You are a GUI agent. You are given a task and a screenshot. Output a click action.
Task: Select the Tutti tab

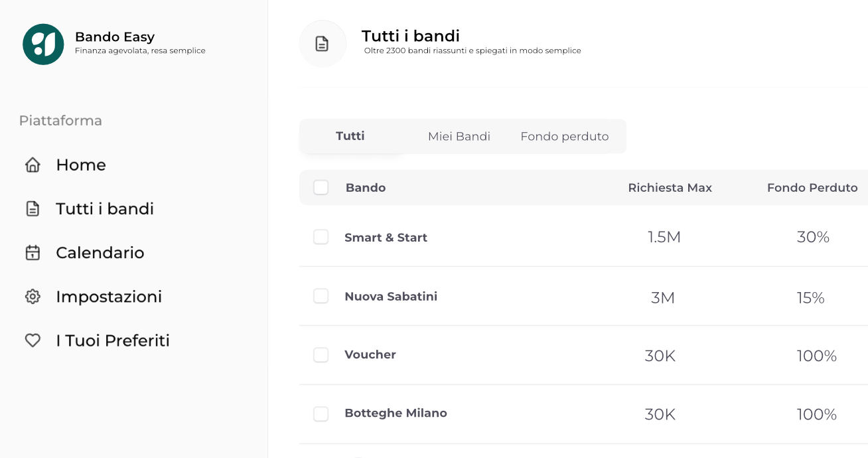pos(350,136)
